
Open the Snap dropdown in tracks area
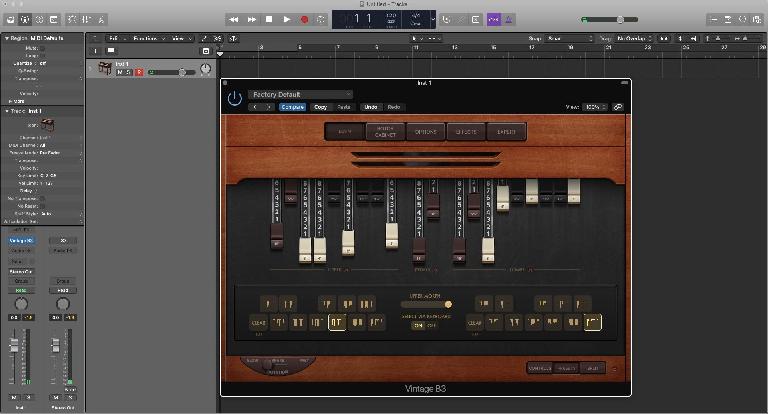point(569,38)
